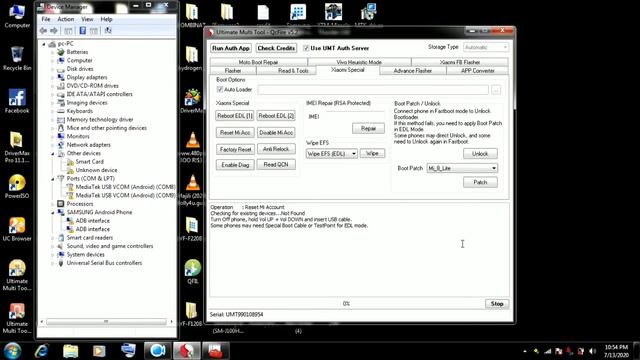The width and height of the screenshot is (640, 360).
Task: Open the Boot Patch model dropdown
Action: coord(462,168)
